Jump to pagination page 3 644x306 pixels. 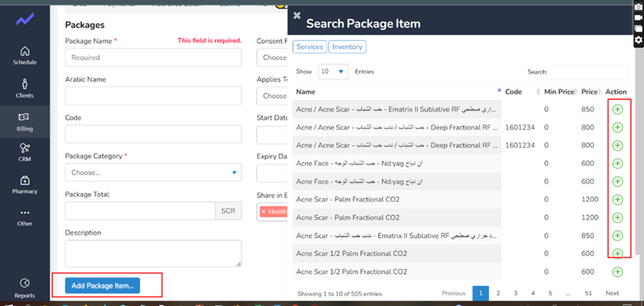(x=515, y=293)
